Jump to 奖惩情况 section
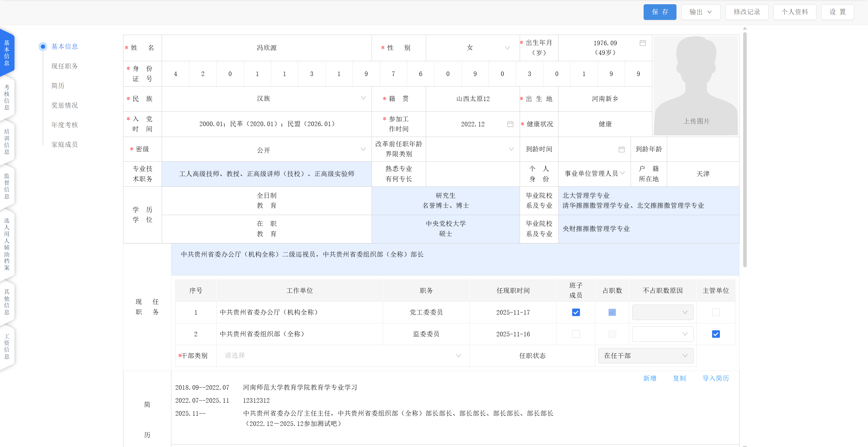The image size is (868, 447). click(x=64, y=105)
